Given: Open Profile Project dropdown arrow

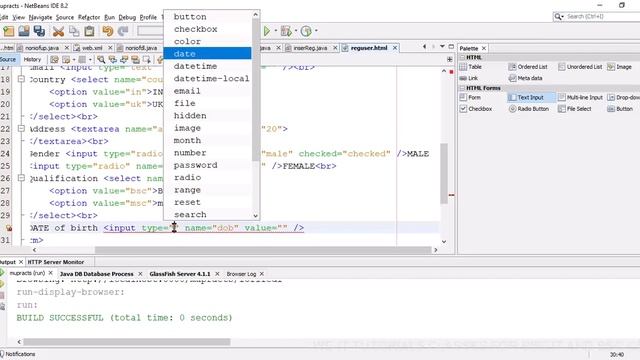Looking at the screenshot, I should tap(316, 31).
